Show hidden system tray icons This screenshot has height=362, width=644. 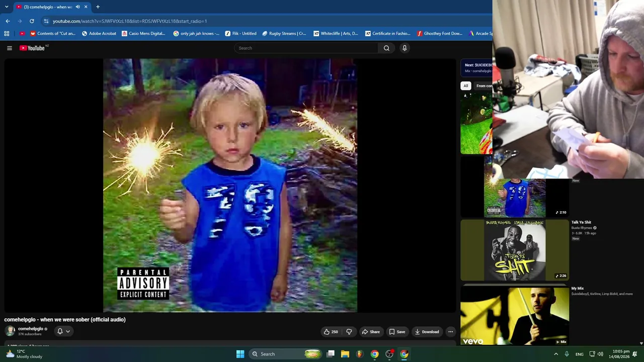pyautogui.click(x=556, y=354)
